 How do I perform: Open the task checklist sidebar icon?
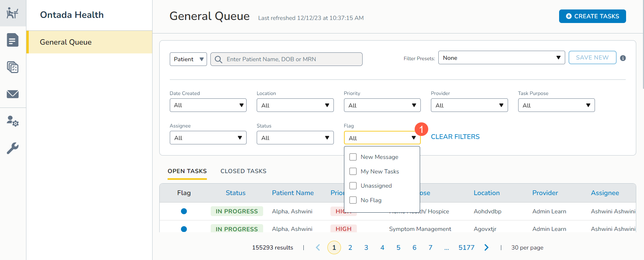[13, 67]
